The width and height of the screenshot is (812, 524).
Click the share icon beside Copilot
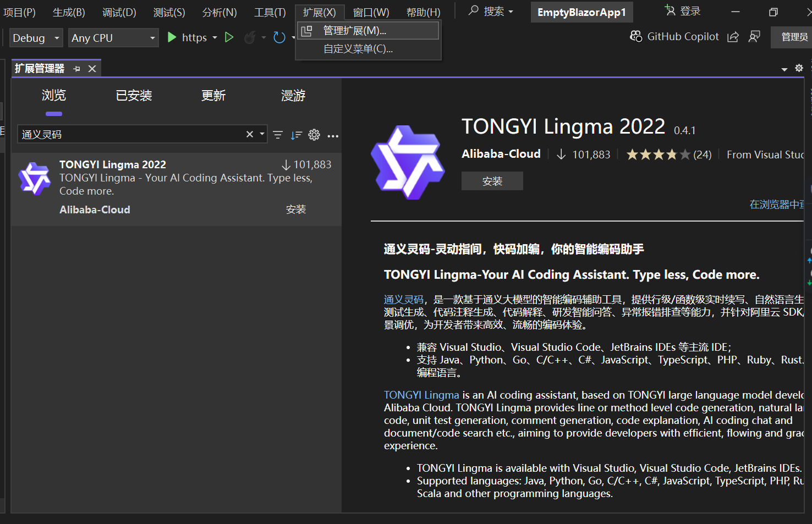(733, 37)
